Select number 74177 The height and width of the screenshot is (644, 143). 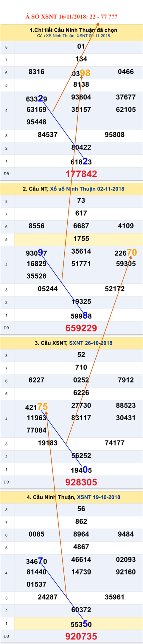[x=115, y=443]
